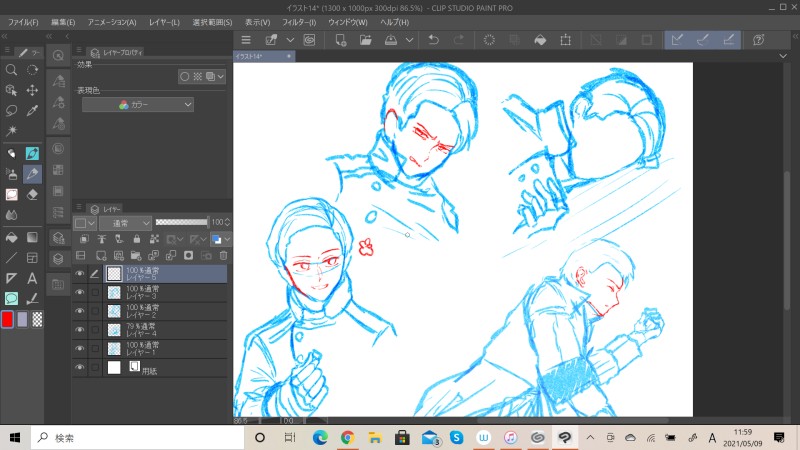This screenshot has width=800, height=450.
Task: Click the Redo arrow in command bar
Action: coord(459,40)
